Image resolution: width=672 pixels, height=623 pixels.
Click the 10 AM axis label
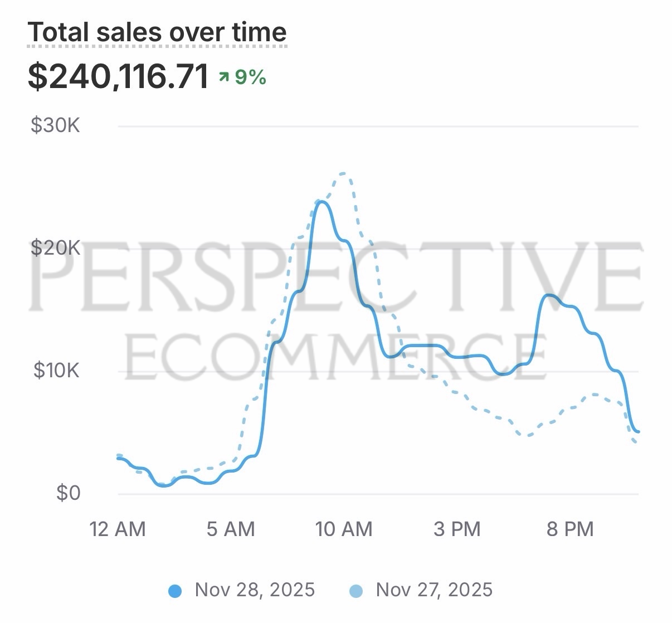click(344, 529)
